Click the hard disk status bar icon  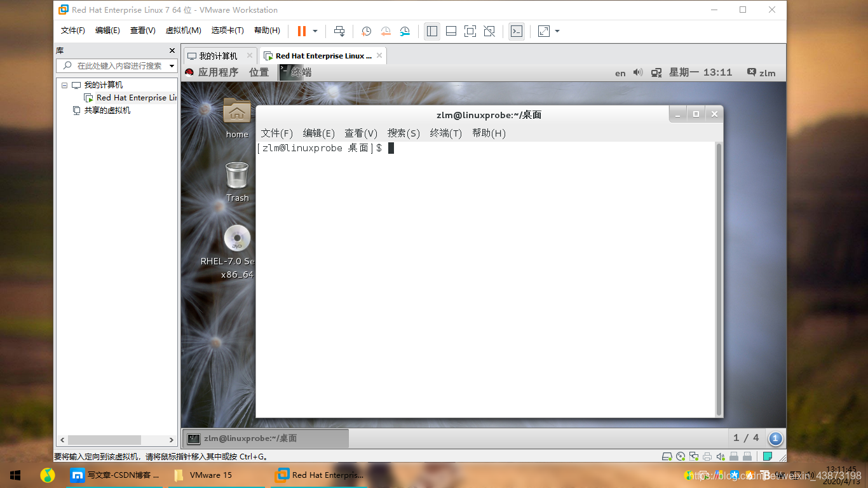pyautogui.click(x=667, y=456)
